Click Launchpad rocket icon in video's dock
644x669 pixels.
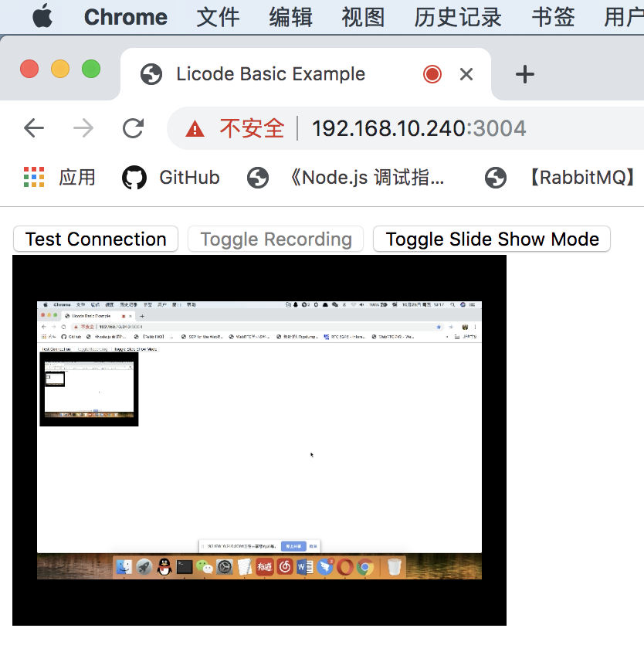coord(144,567)
